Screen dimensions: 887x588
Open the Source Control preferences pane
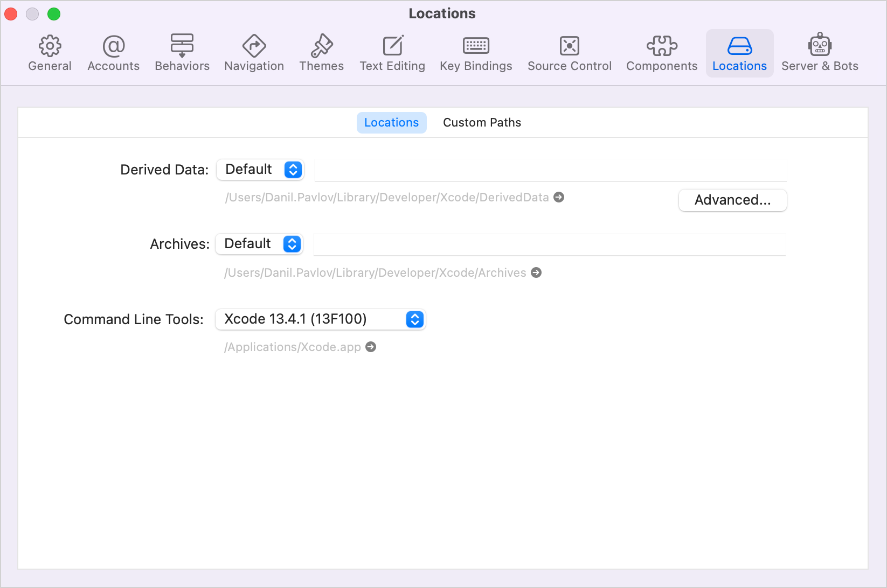(570, 53)
